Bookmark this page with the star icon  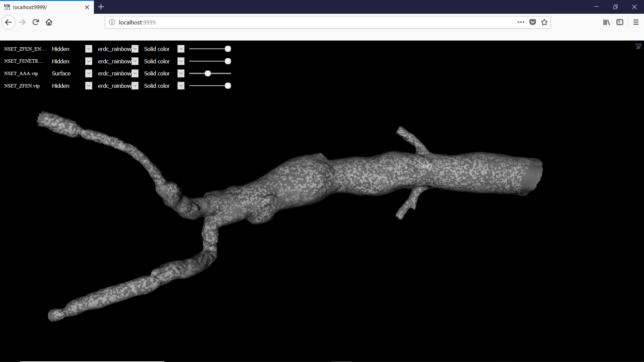pos(544,22)
